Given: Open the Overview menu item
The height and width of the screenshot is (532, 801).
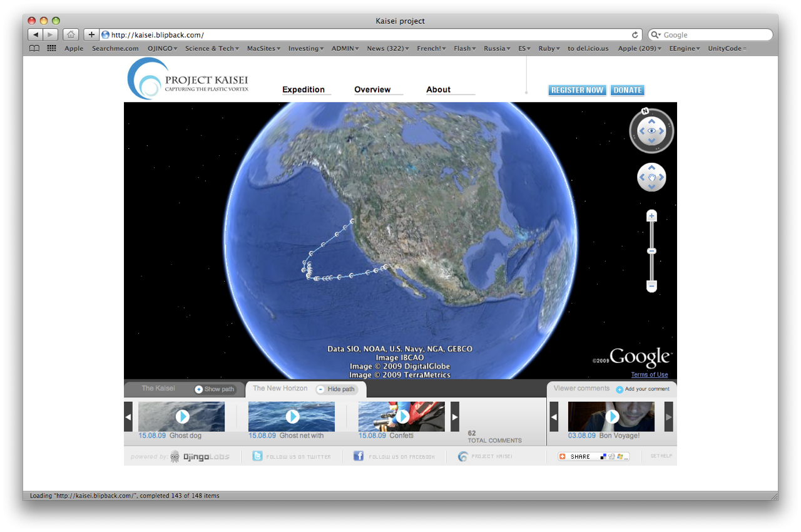Looking at the screenshot, I should coord(372,90).
